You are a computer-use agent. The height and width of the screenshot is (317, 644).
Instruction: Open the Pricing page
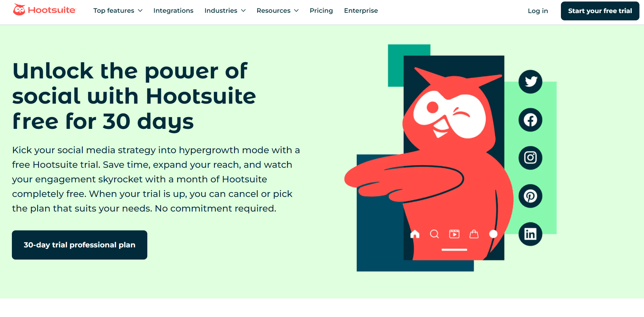[321, 11]
